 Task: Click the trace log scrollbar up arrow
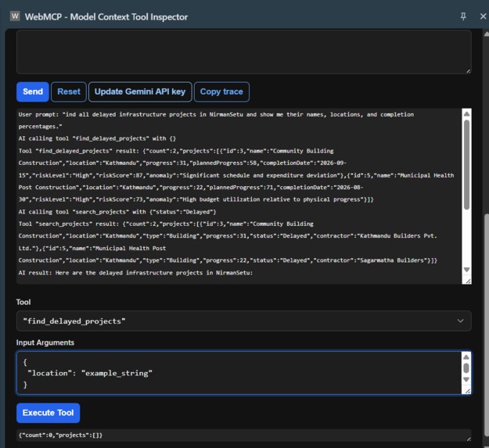click(x=466, y=113)
